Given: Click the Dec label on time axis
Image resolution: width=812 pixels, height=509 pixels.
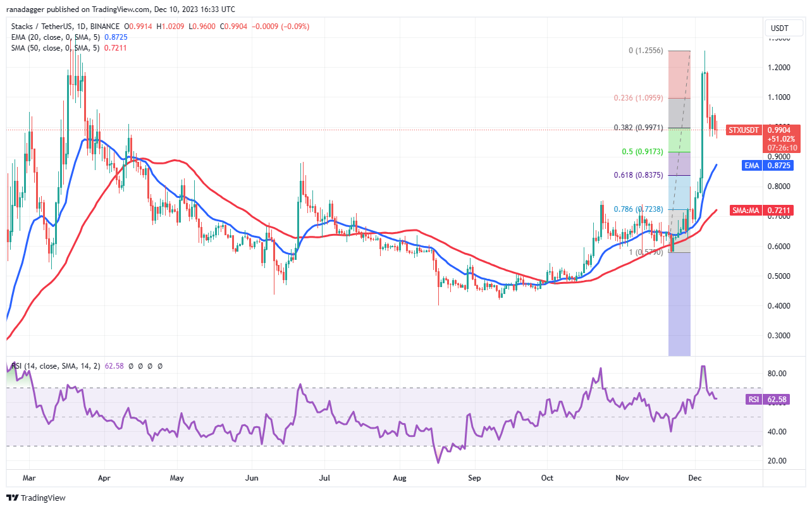Looking at the screenshot, I should click(695, 478).
